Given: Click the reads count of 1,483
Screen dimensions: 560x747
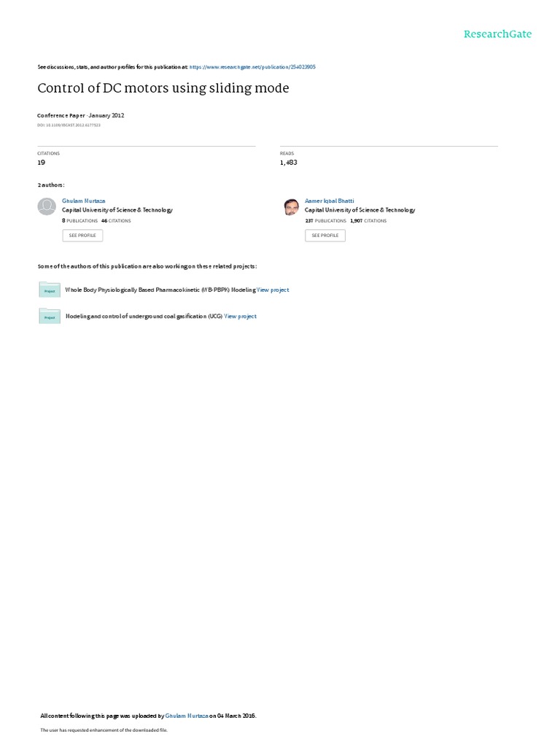Looking at the screenshot, I should (289, 163).
